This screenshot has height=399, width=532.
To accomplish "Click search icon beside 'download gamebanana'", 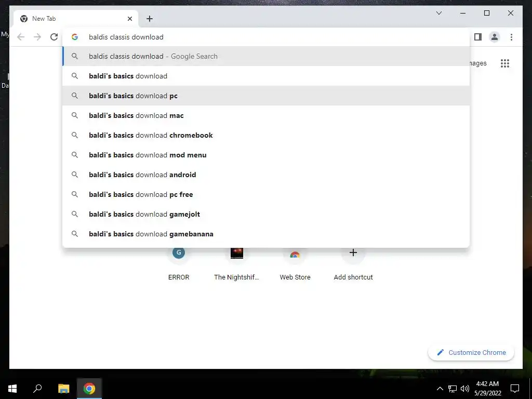I will (x=75, y=234).
